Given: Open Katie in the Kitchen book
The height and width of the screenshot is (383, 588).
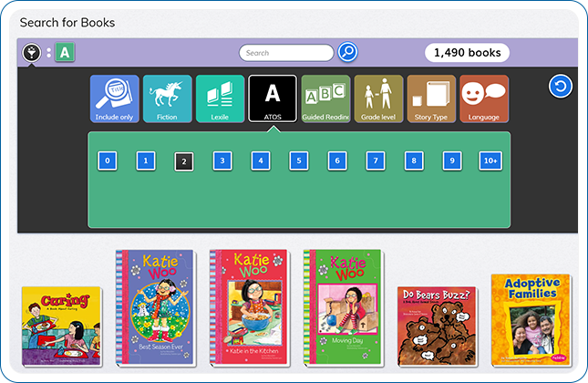Looking at the screenshot, I should (250, 307).
